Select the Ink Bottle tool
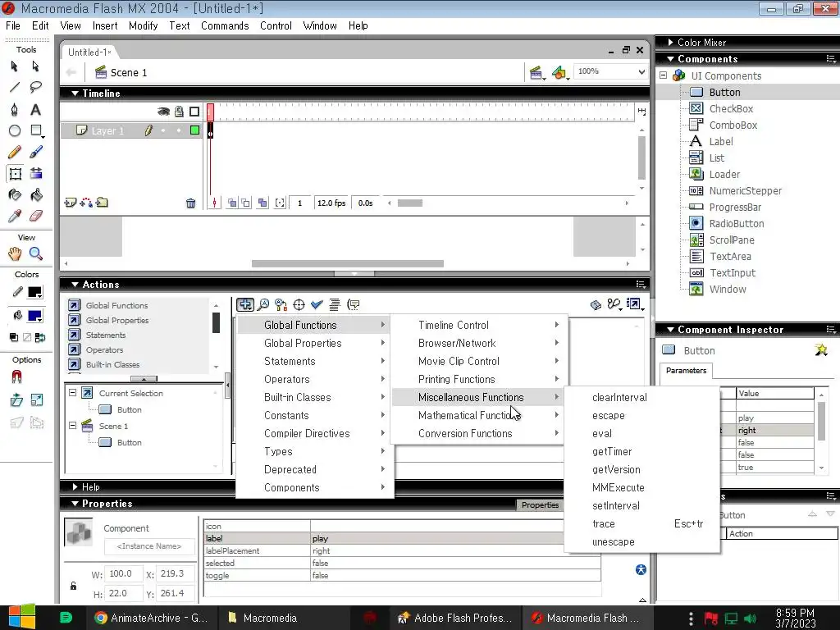The width and height of the screenshot is (840, 630). pos(15,195)
